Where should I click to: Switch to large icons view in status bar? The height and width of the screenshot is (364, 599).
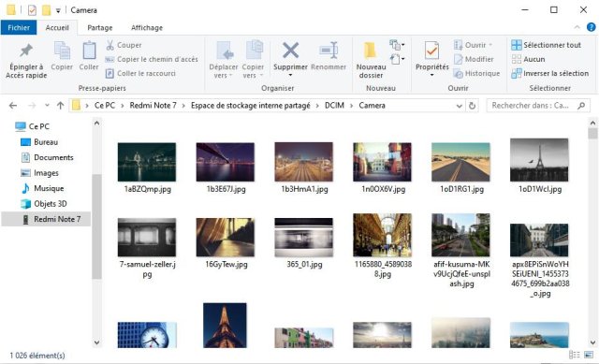pos(589,356)
